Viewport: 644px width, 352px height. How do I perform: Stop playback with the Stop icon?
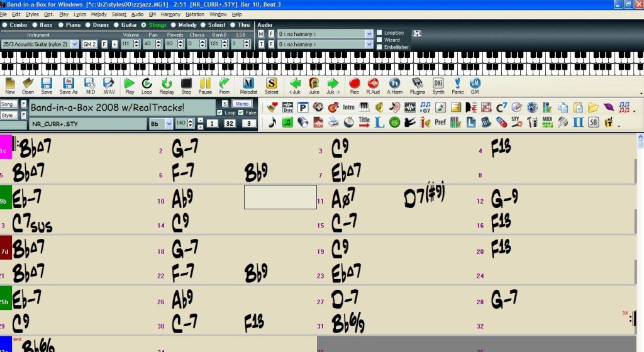tap(186, 85)
